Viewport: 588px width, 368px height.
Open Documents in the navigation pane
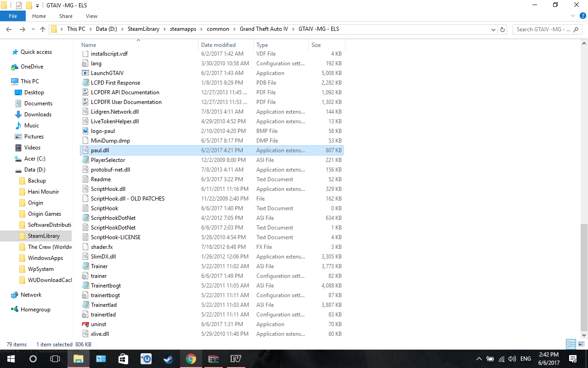(38, 103)
